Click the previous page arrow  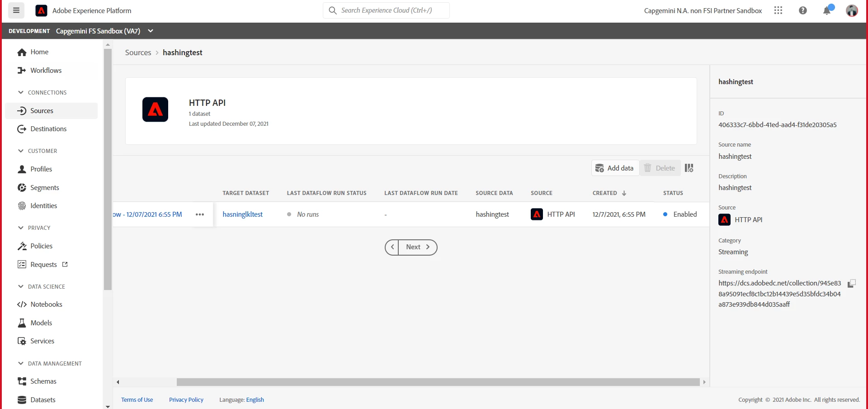(392, 247)
